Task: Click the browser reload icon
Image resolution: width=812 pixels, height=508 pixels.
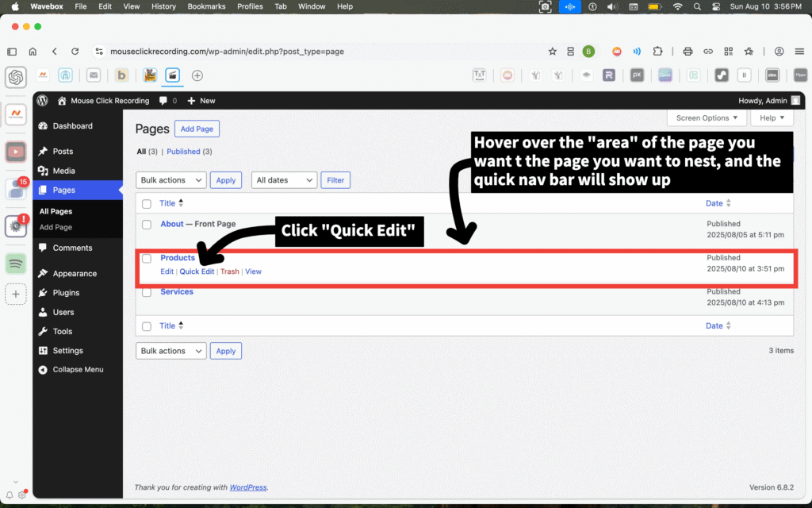Action: tap(75, 52)
